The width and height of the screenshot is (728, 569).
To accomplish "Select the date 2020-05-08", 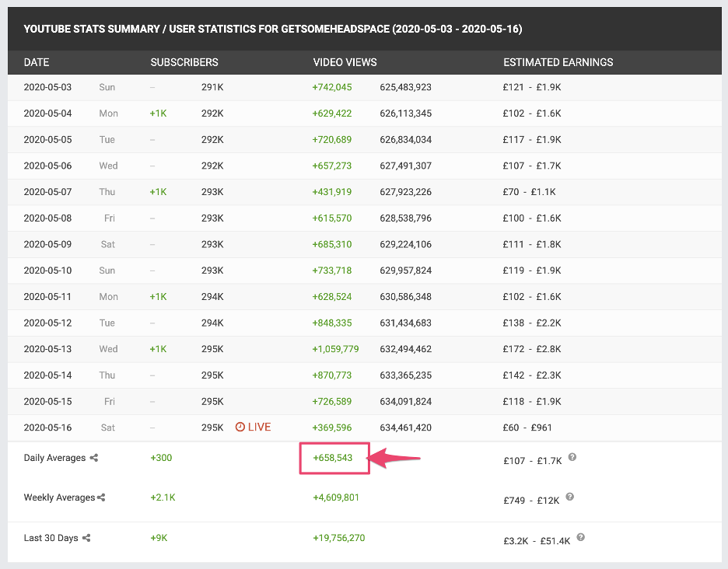I will 47,218.
